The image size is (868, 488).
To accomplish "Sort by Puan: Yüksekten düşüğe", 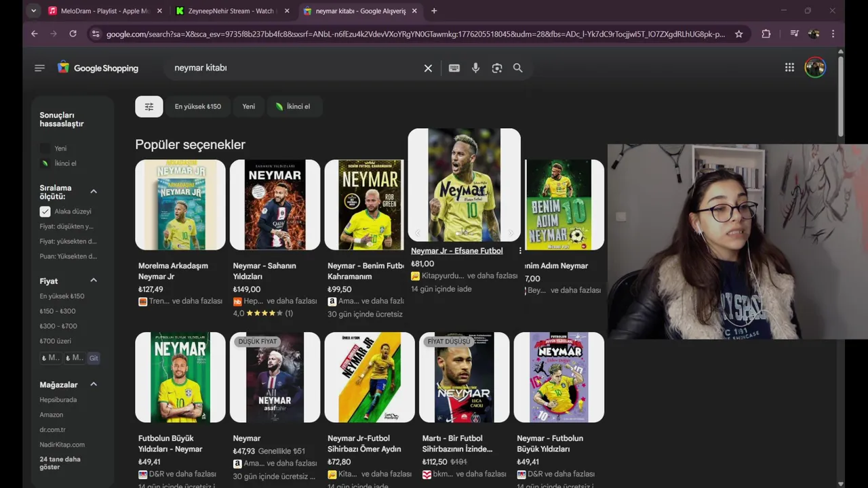I will click(x=68, y=256).
